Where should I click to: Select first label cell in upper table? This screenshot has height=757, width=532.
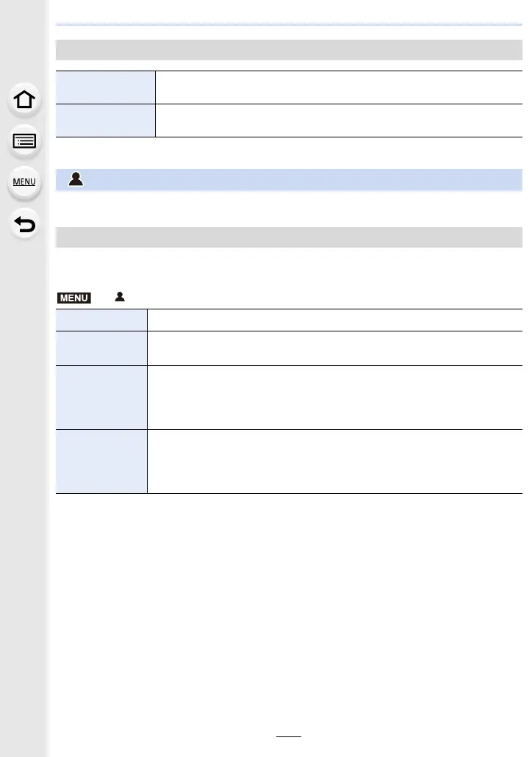pos(105,87)
